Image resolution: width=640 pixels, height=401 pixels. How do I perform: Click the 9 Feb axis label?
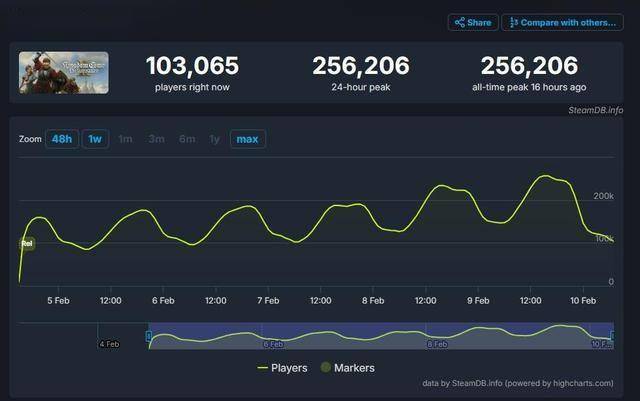[x=478, y=301]
